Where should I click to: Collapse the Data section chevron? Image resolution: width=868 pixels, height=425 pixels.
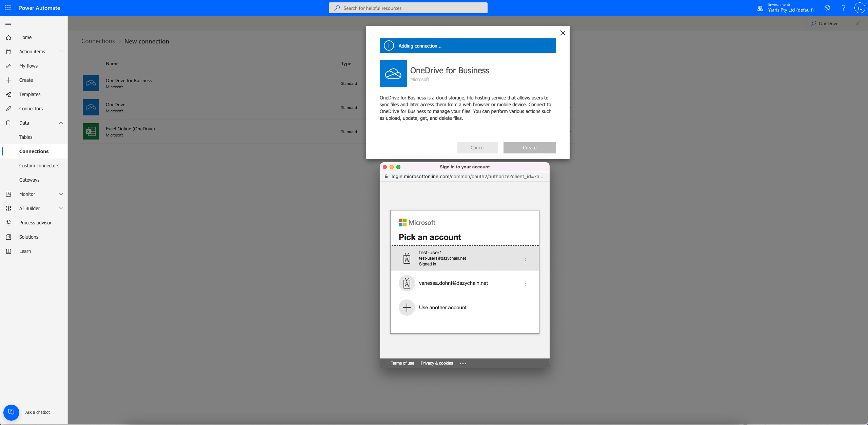pyautogui.click(x=61, y=123)
